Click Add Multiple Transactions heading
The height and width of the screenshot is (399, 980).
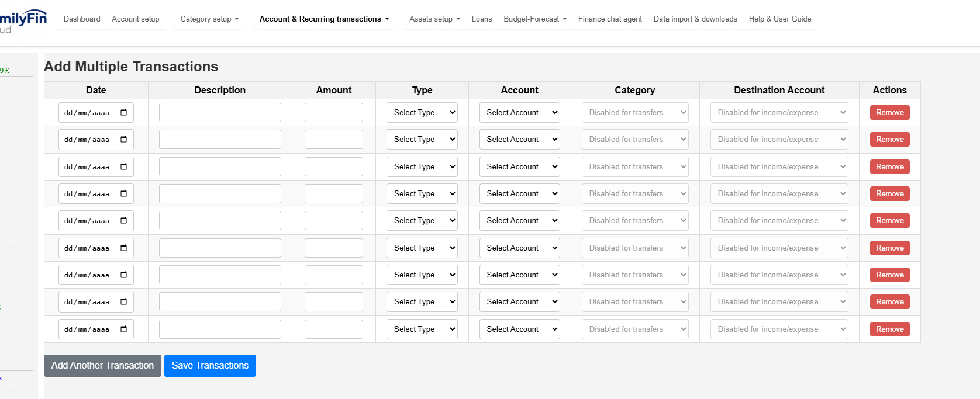pos(131,67)
